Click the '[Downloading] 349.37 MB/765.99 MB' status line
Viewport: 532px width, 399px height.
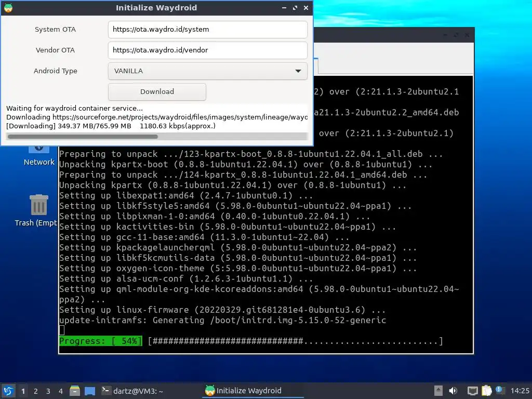[x=111, y=126]
